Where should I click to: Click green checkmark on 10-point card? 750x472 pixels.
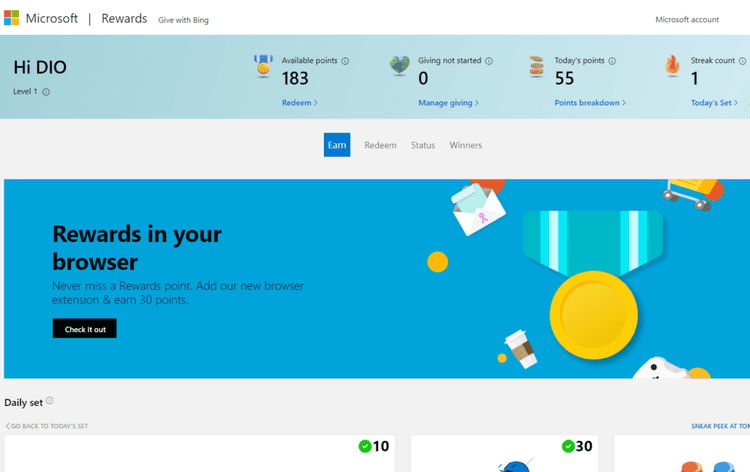point(365,446)
